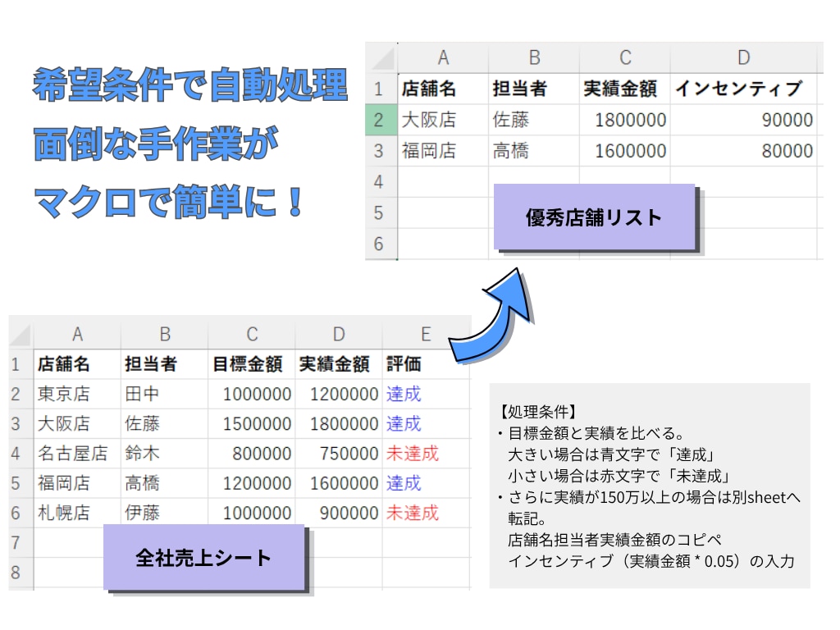This screenshot has width=840, height=630.
Task: Select row 4 header in 優秀店舗リスト sheet
Action: (379, 182)
